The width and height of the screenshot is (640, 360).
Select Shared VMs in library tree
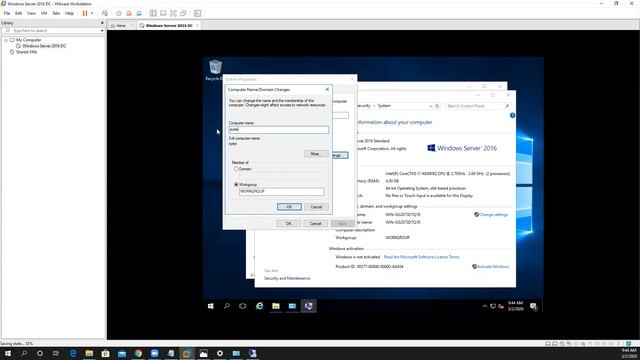[26, 52]
